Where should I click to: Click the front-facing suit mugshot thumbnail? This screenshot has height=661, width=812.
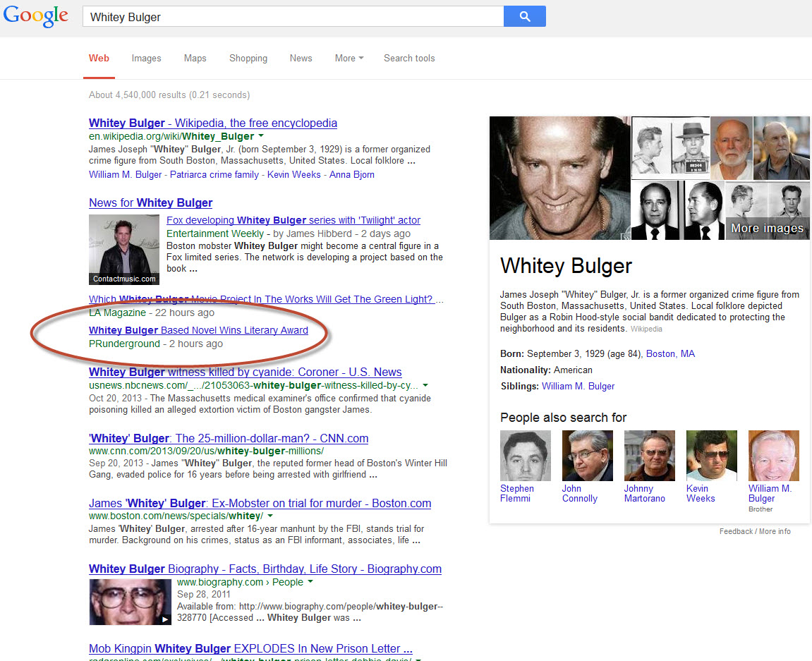coord(655,210)
